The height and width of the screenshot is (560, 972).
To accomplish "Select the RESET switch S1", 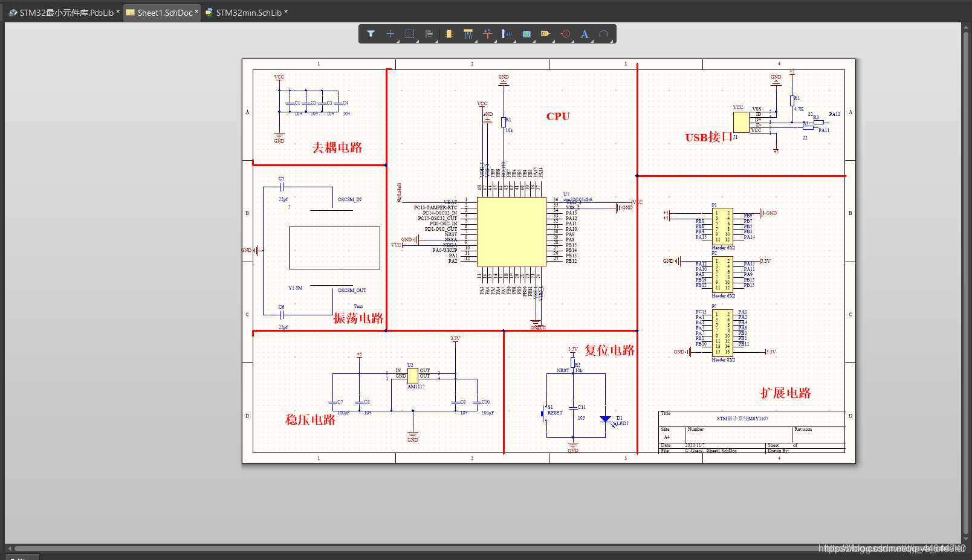I will coord(543,414).
